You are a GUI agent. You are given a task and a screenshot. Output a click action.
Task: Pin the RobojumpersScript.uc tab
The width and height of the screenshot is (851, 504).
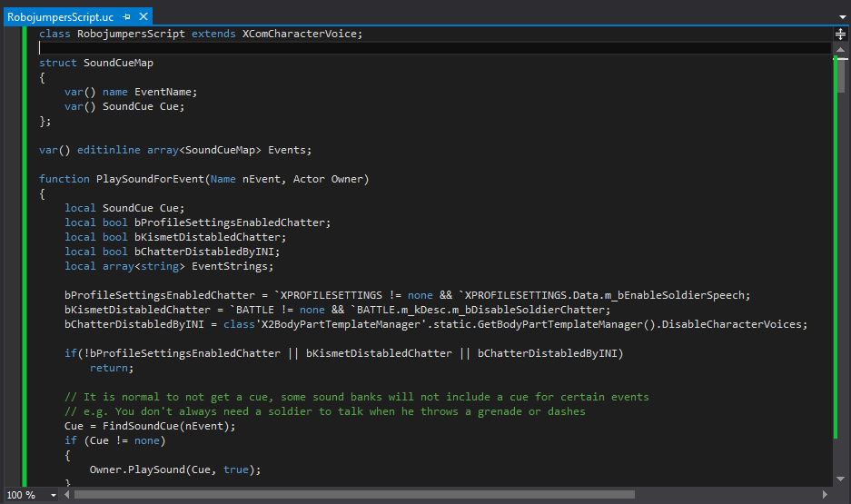point(126,17)
